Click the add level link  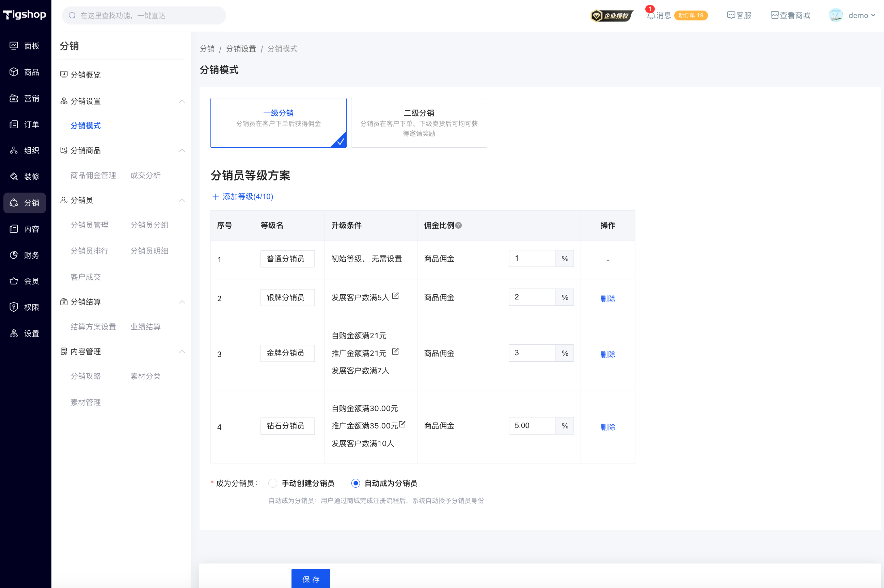pos(243,196)
